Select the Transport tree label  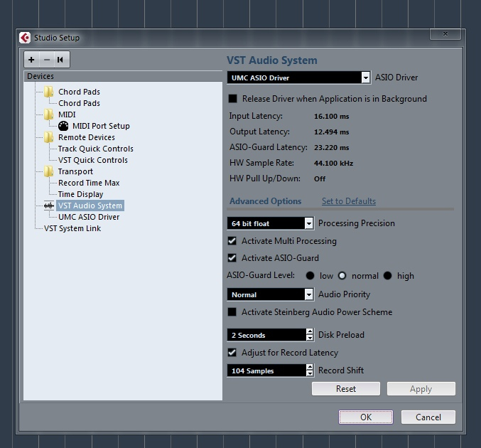click(x=75, y=171)
